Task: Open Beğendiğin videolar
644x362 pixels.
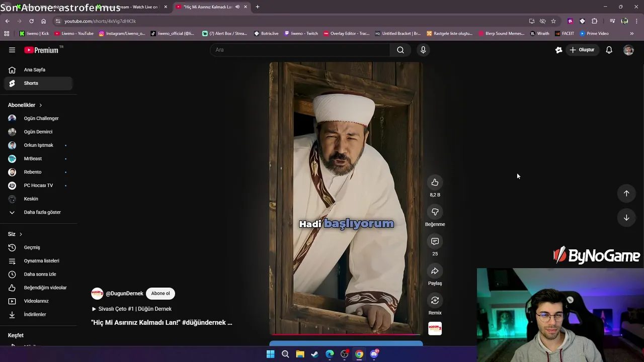Action: pos(38,288)
